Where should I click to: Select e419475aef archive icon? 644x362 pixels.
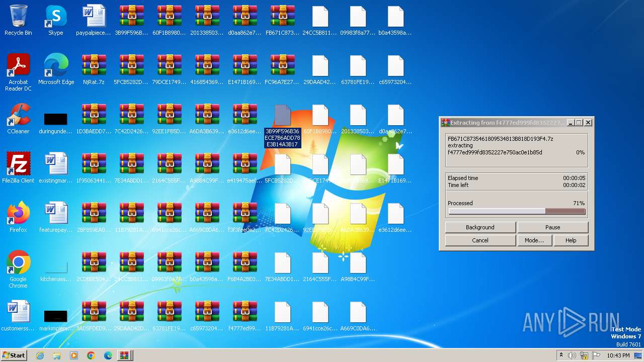click(245, 168)
